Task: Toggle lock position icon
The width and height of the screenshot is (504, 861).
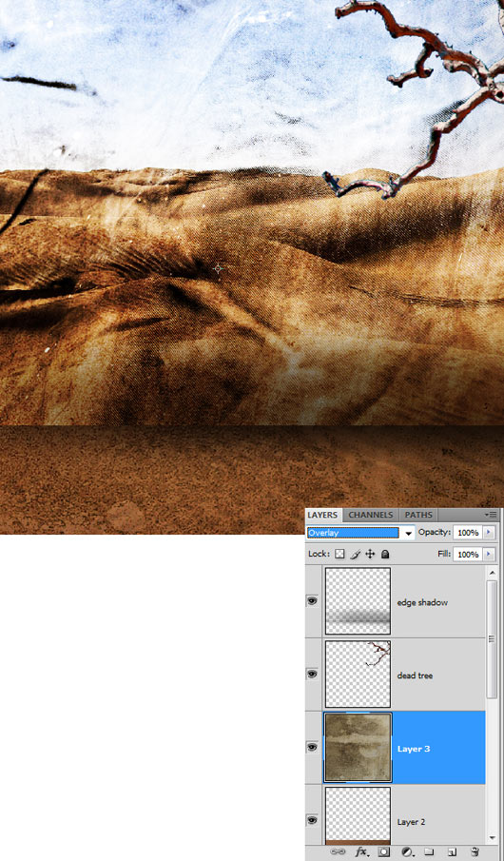Action: click(370, 554)
